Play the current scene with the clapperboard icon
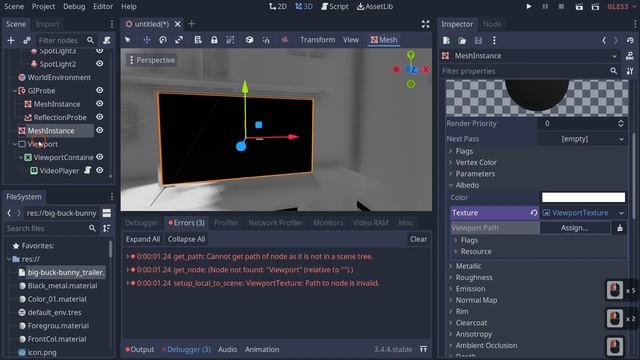 (579, 7)
